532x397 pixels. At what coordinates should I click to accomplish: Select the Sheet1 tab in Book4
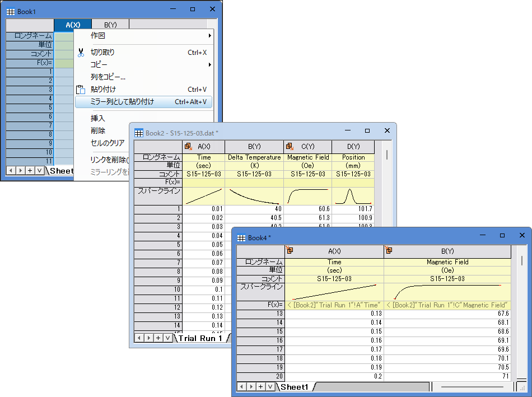pos(295,387)
